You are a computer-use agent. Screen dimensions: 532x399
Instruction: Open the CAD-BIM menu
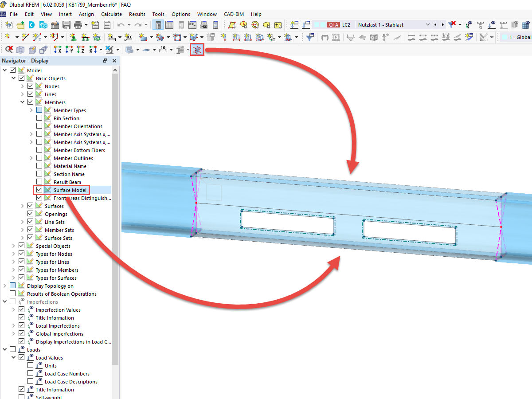234,14
